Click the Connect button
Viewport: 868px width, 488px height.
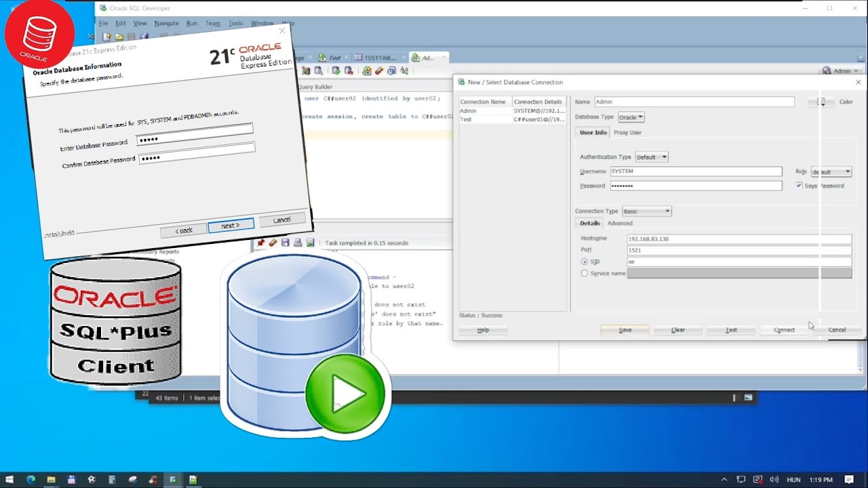(x=784, y=330)
